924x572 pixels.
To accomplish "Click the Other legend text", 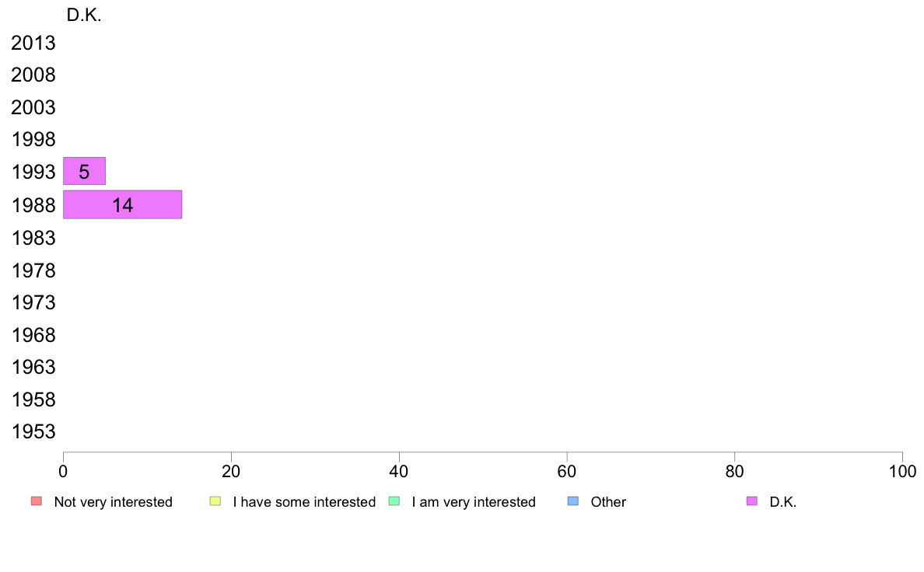I will [x=608, y=502].
